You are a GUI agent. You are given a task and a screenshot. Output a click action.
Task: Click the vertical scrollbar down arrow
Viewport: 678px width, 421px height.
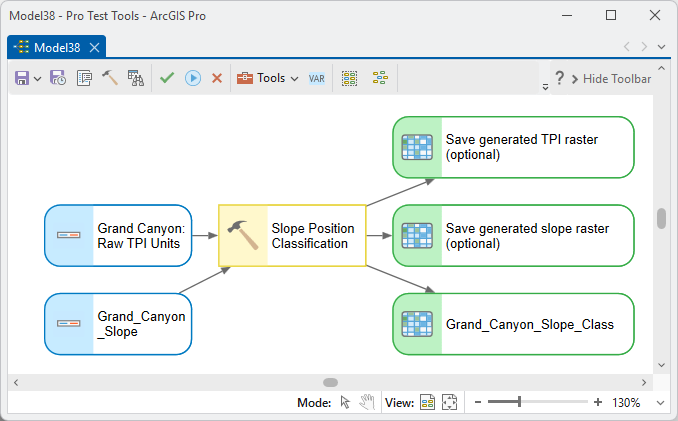click(x=661, y=365)
